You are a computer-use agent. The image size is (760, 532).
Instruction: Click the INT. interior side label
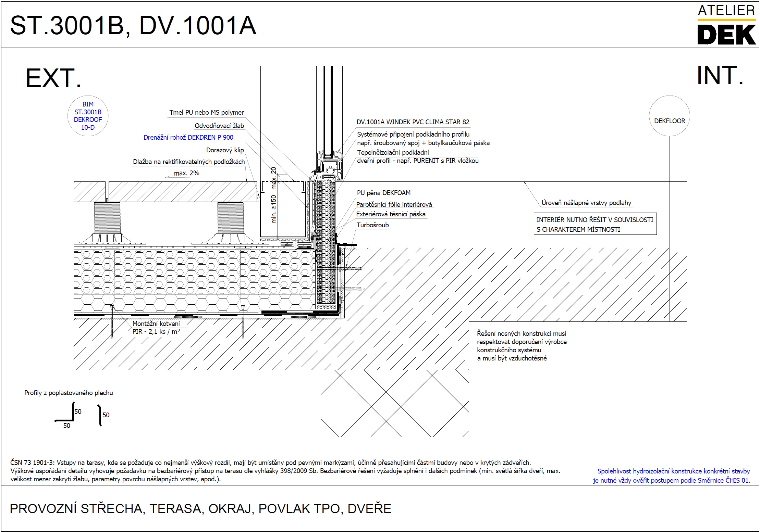point(720,76)
